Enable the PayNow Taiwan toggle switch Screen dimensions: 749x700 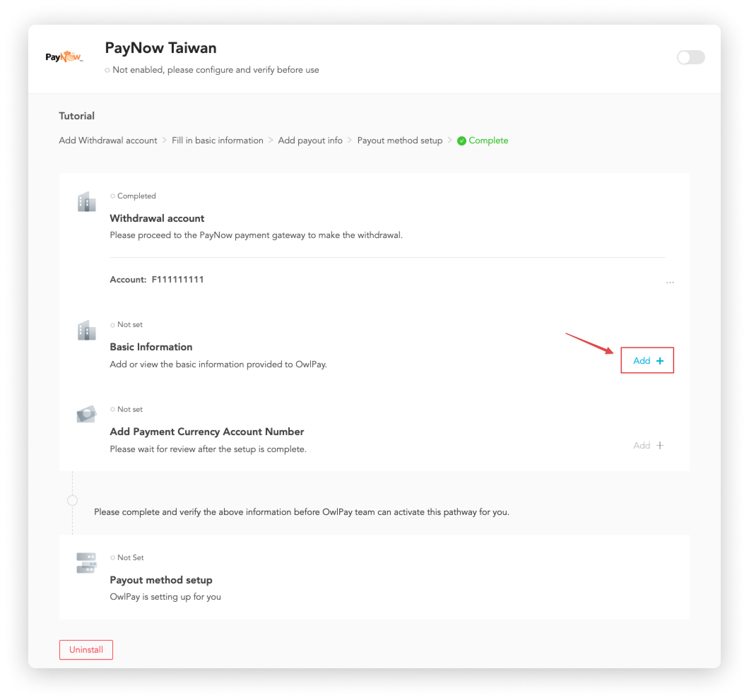coord(691,57)
